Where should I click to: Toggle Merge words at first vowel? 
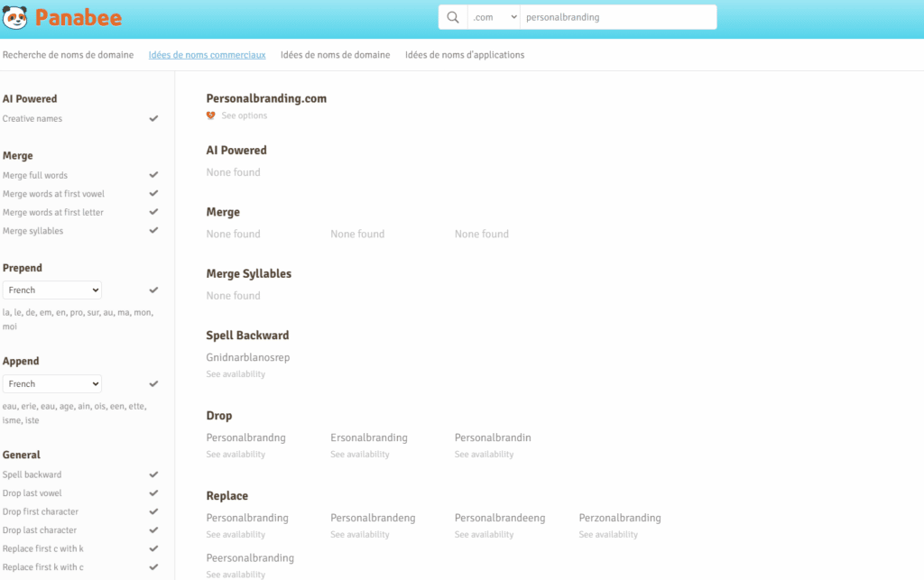153,194
